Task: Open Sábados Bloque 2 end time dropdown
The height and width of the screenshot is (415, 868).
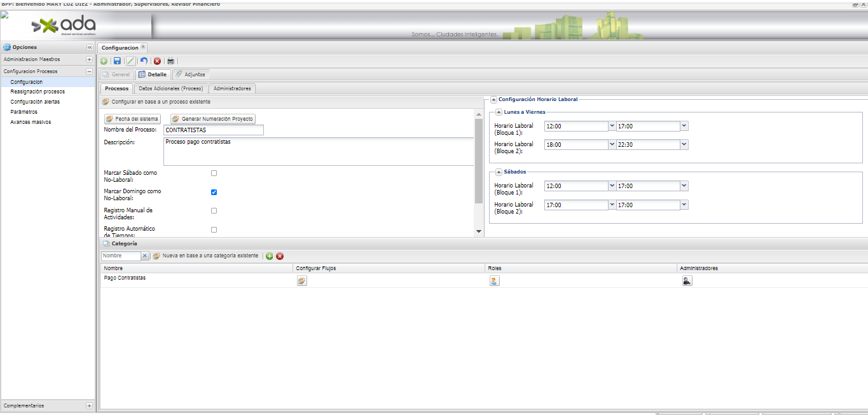Action: click(x=684, y=205)
